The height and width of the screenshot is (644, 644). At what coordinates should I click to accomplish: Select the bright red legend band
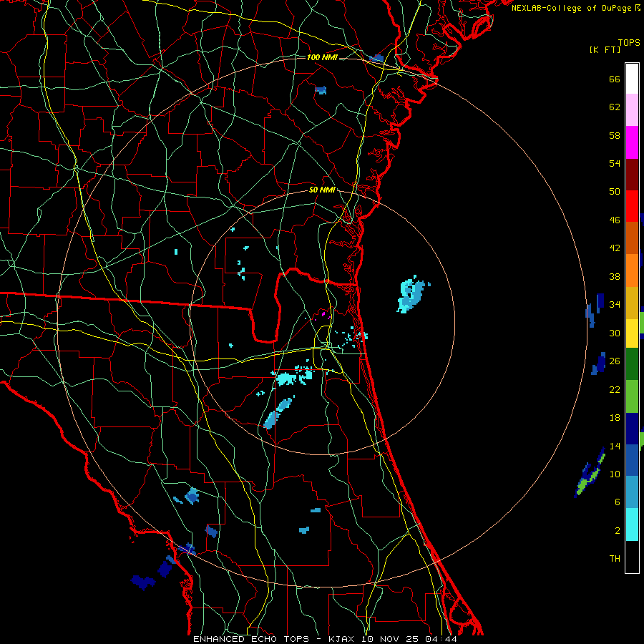pos(632,206)
